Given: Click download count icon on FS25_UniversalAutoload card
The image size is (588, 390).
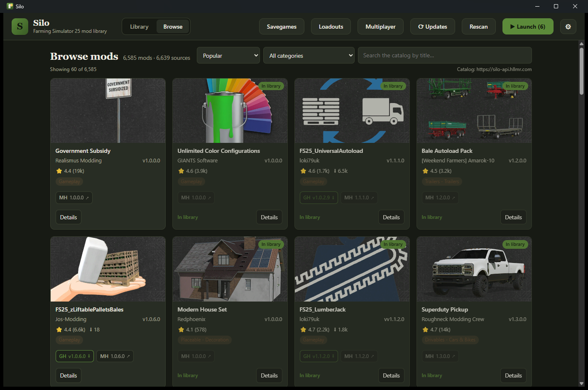Looking at the screenshot, I should pos(335,171).
